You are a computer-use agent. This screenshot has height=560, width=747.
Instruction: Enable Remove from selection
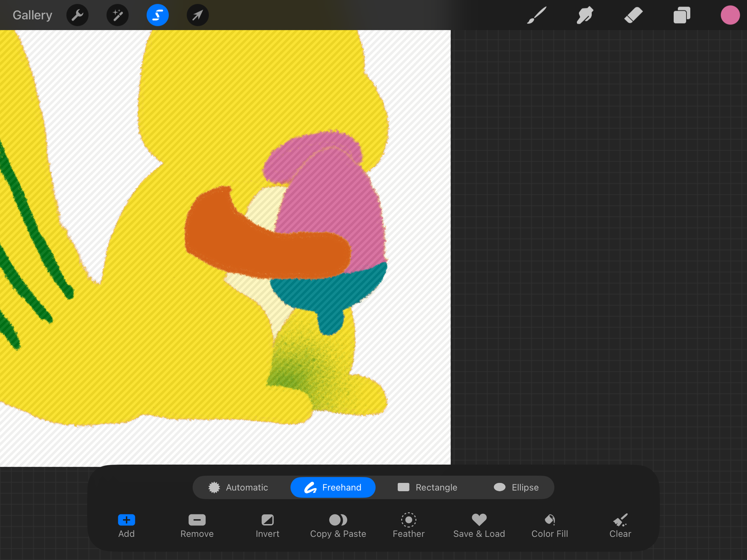click(197, 525)
